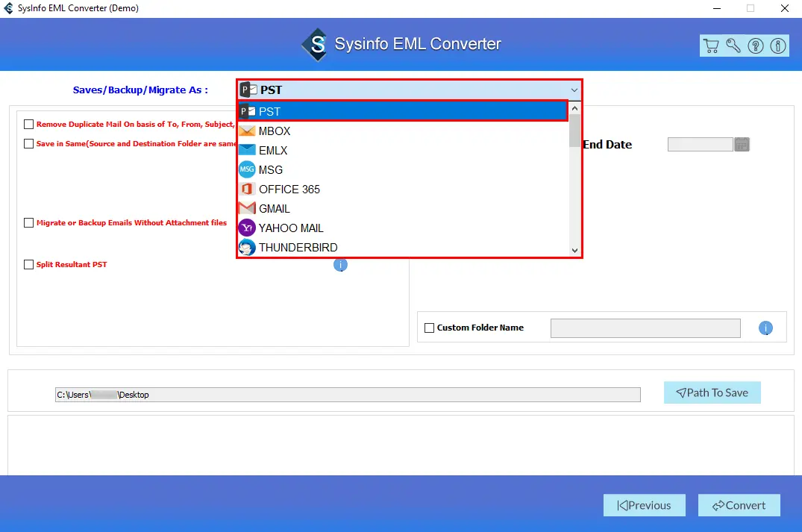The image size is (802, 532).
Task: Select GMAIL from the dropdown list
Action: coord(403,209)
